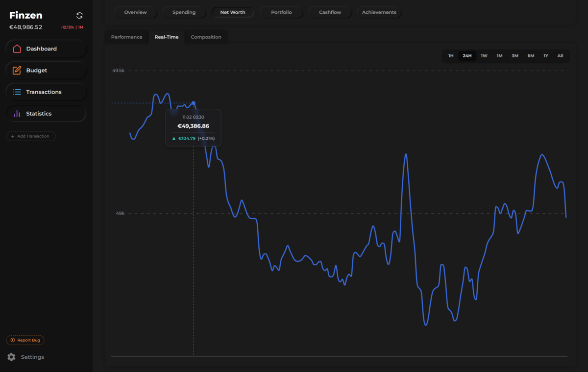Screen dimensions: 588x372
Task: Click the list icon next to Transactions
Action: tap(17, 92)
